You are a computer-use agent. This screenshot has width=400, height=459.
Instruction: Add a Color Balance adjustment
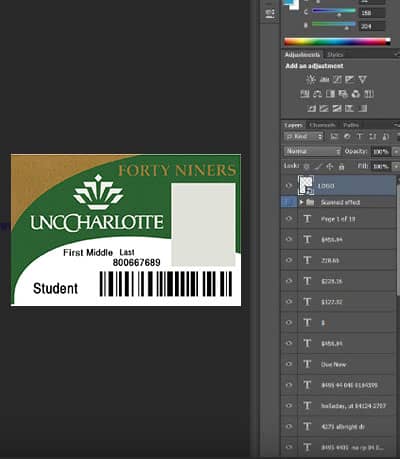tap(318, 94)
